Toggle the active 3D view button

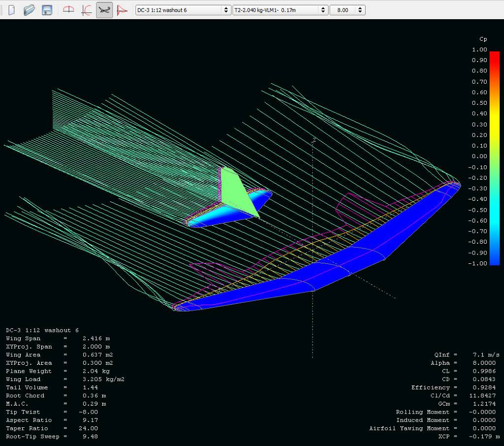point(104,10)
